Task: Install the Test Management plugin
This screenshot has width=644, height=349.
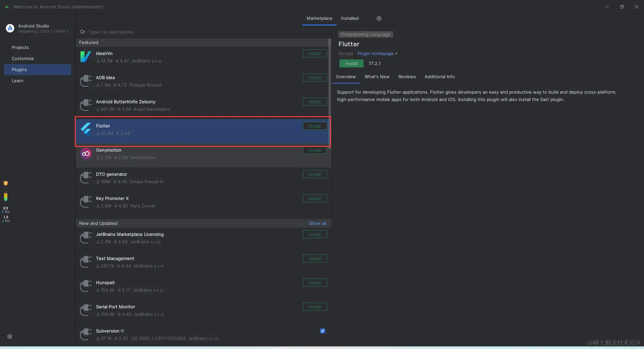Action: tap(315, 258)
